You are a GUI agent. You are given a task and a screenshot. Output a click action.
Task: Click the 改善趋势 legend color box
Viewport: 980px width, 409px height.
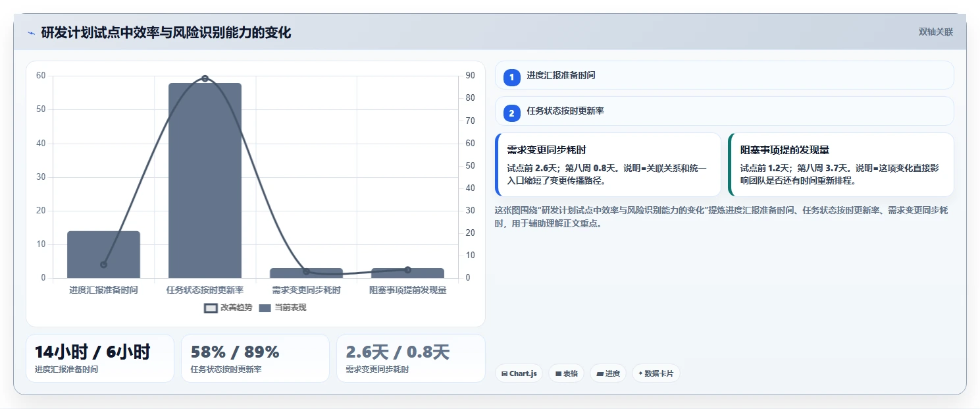tap(211, 308)
